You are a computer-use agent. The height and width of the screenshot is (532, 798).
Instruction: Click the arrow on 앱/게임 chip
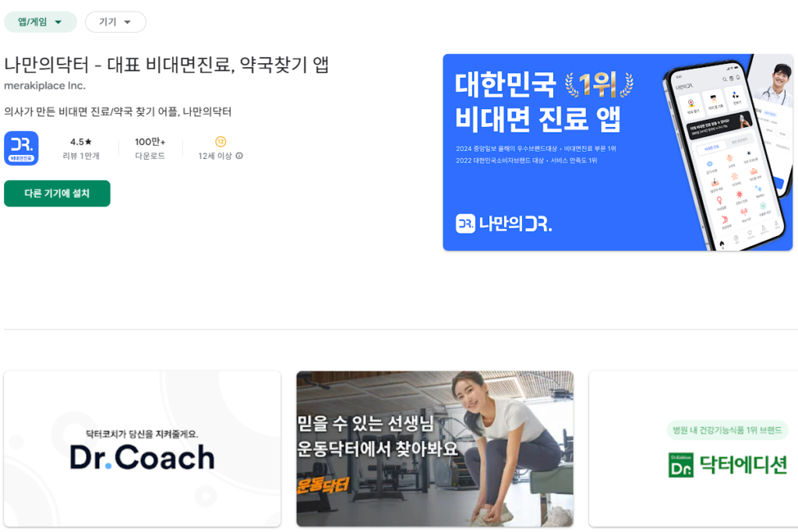pos(58,22)
